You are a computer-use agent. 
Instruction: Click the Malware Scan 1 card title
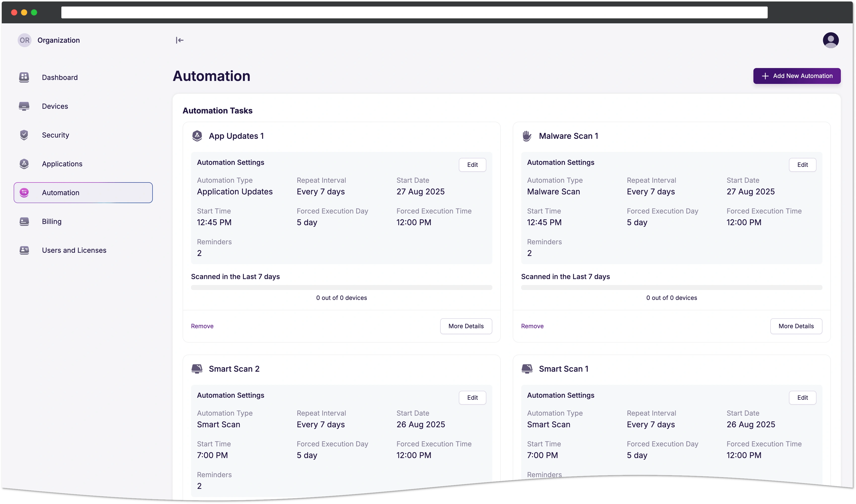pos(568,136)
